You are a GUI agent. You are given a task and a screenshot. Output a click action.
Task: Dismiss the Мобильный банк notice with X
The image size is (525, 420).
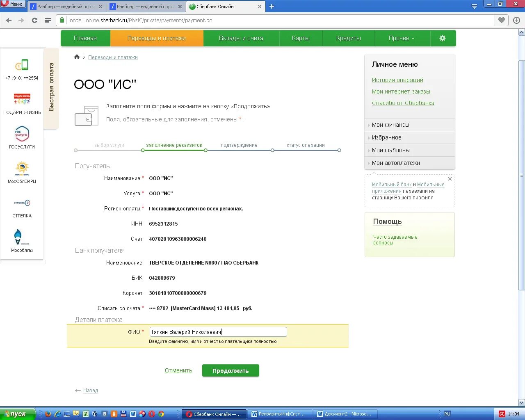coord(450,179)
